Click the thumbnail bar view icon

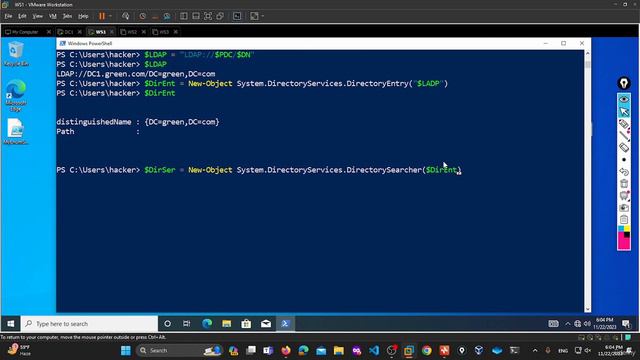196,16
